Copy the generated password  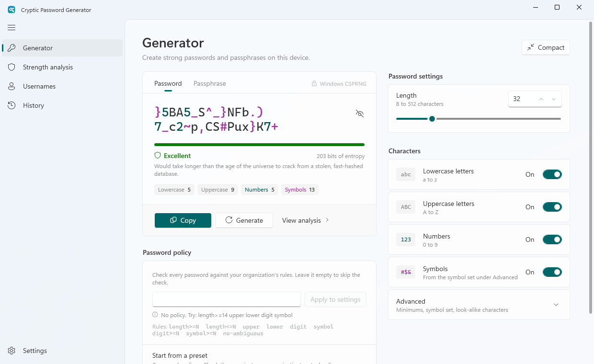click(x=183, y=220)
